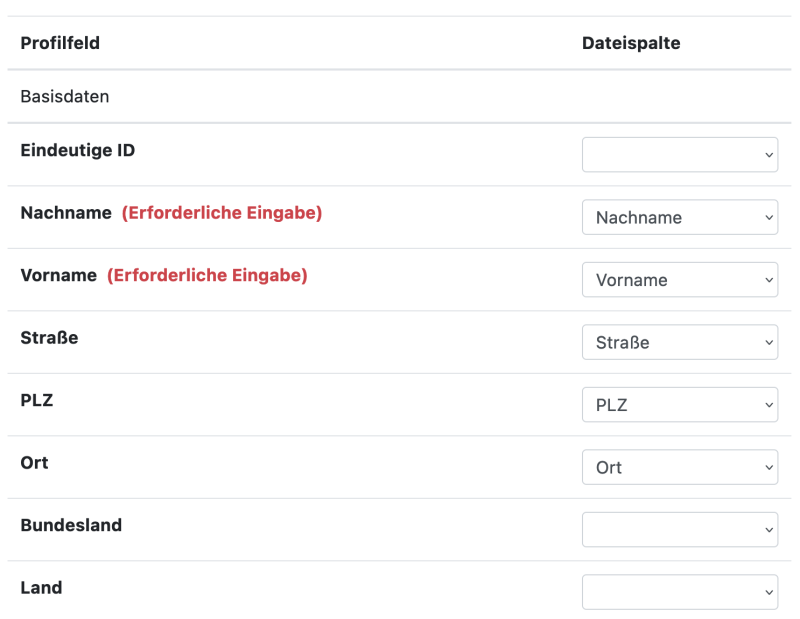Click the Erforderliche Eingabe notice beside Vorname
Screen dimensions: 800x619
pos(208,275)
